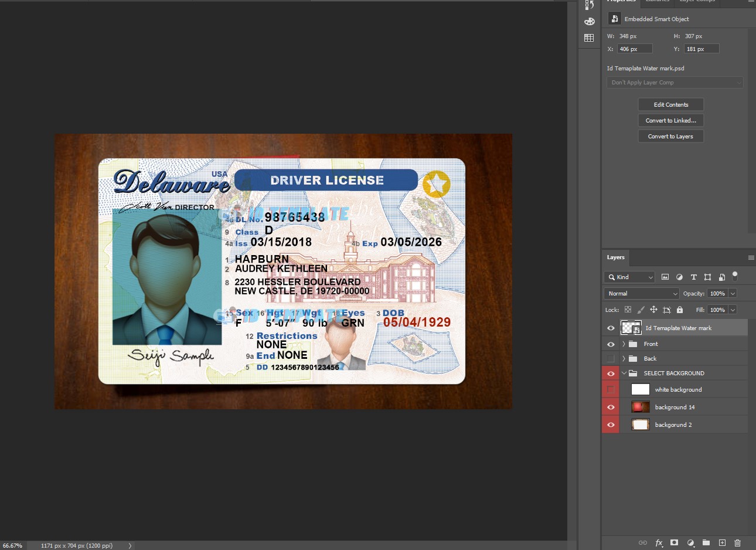Click the Opacity value field
This screenshot has width=756, height=550.
click(x=717, y=293)
